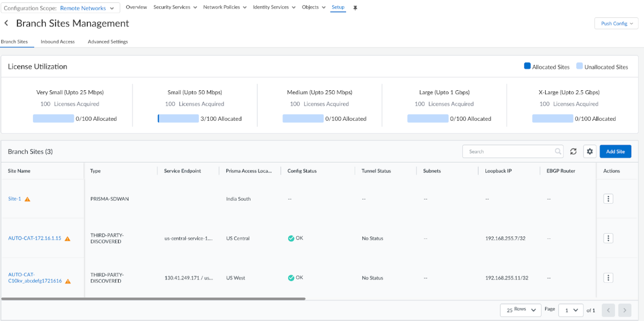This screenshot has height=321, width=644.
Task: Expand the Push Config dropdown
Action: pyautogui.click(x=616, y=24)
